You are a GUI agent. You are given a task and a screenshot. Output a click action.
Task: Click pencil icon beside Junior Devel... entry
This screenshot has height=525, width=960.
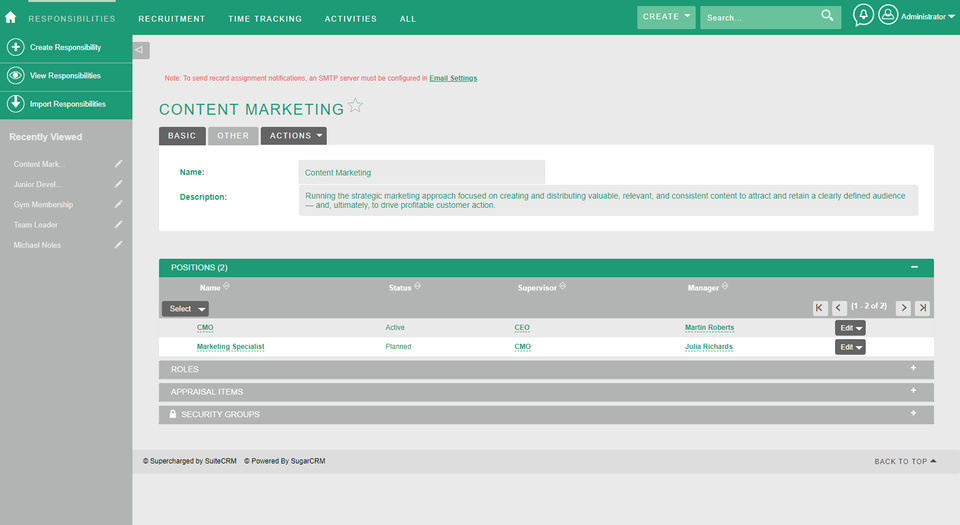point(118,184)
